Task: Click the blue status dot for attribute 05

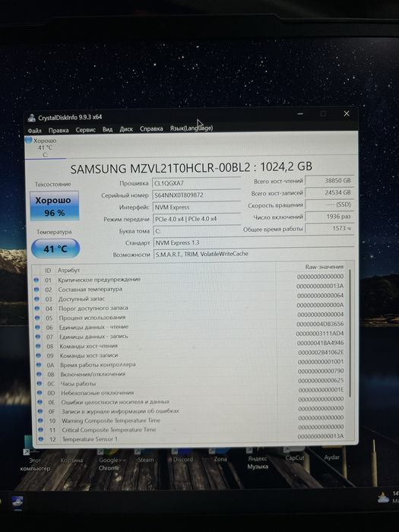Action: coord(37,318)
